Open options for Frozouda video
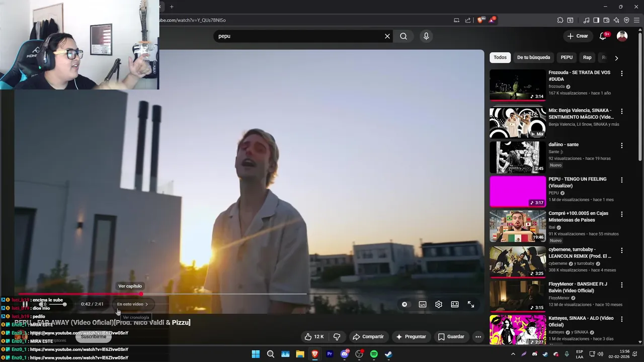The height and width of the screenshot is (362, 644). coord(622,73)
